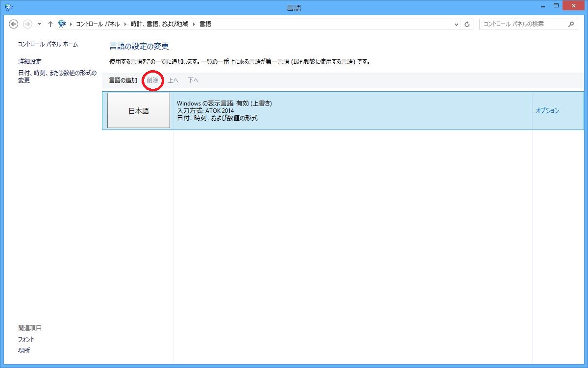Click the Control Panel icon in the address bar
588x368 pixels.
(x=62, y=24)
